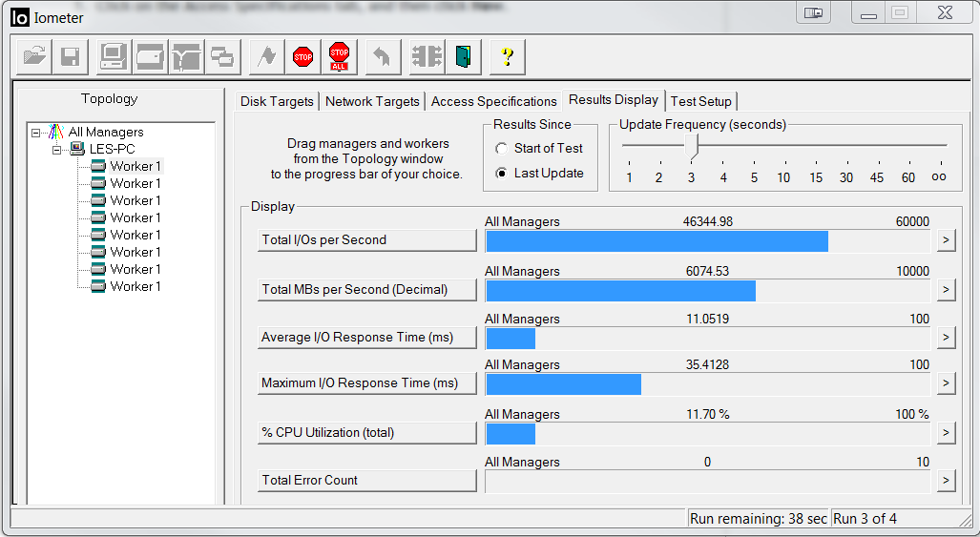Click the Total MBs per Second (Decimal) button
Image resolution: width=980 pixels, height=537 pixels.
[x=366, y=290]
